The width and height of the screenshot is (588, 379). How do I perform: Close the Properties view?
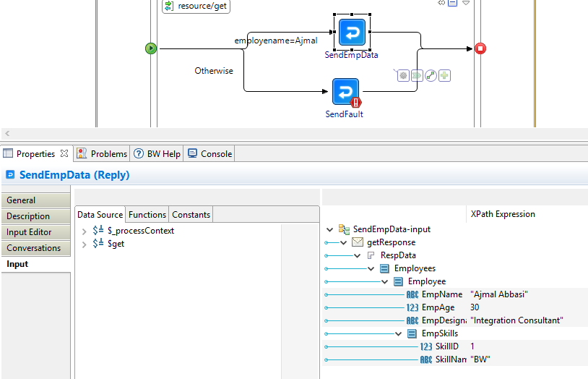pos(64,153)
